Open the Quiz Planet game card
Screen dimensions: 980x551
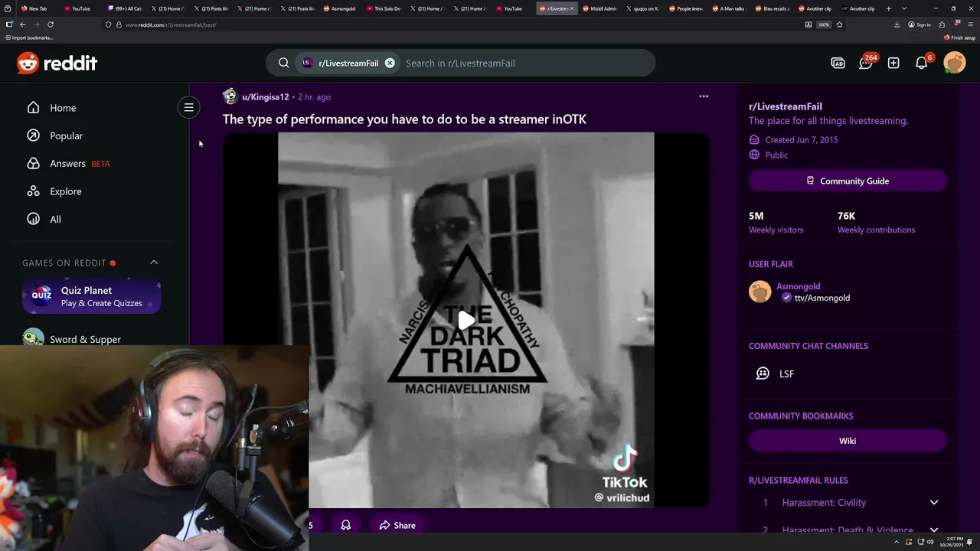(x=92, y=296)
